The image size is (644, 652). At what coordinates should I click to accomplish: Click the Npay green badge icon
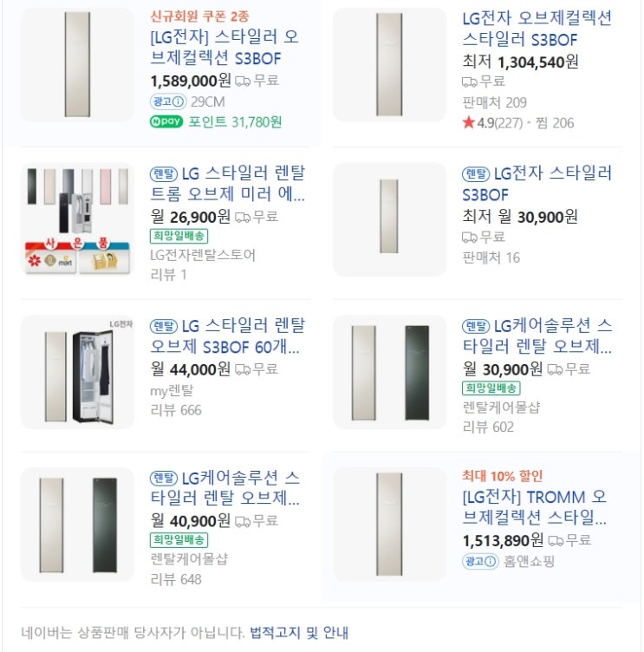coord(166,121)
